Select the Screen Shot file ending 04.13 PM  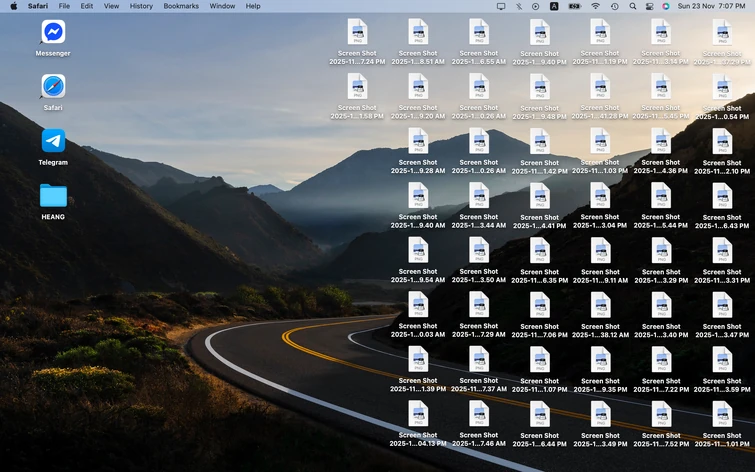tap(418, 415)
